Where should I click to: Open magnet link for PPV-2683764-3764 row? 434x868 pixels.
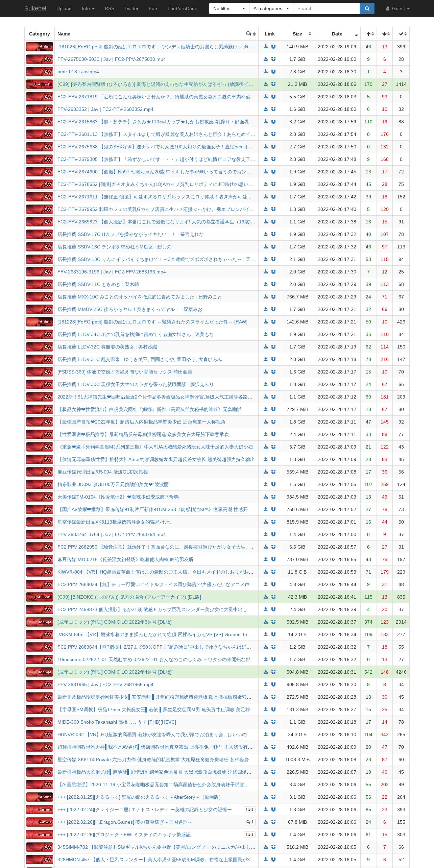coord(273,534)
